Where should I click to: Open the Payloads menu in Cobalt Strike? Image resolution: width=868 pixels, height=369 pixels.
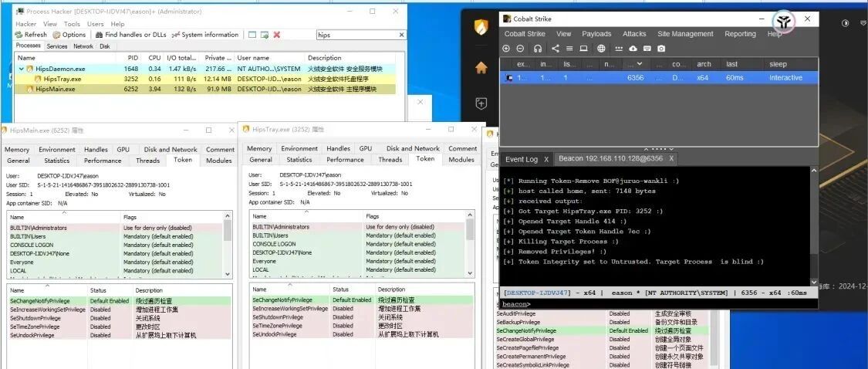(x=596, y=34)
